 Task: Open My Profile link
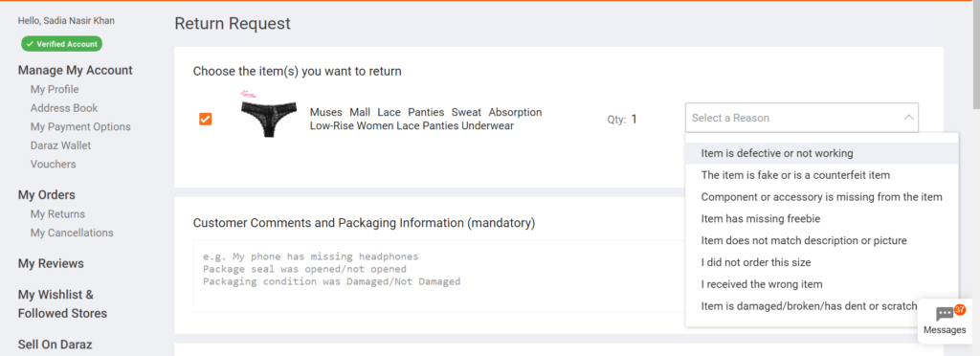click(x=55, y=89)
